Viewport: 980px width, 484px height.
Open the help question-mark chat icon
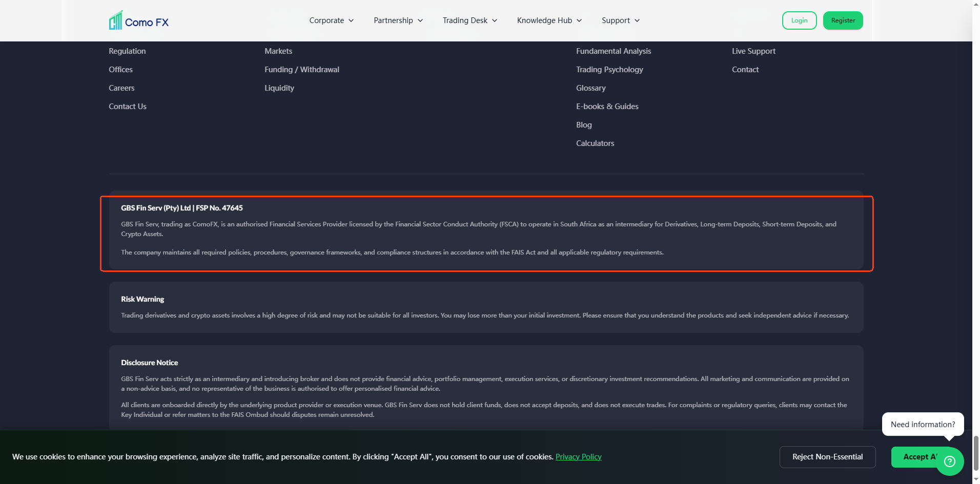[950, 461]
